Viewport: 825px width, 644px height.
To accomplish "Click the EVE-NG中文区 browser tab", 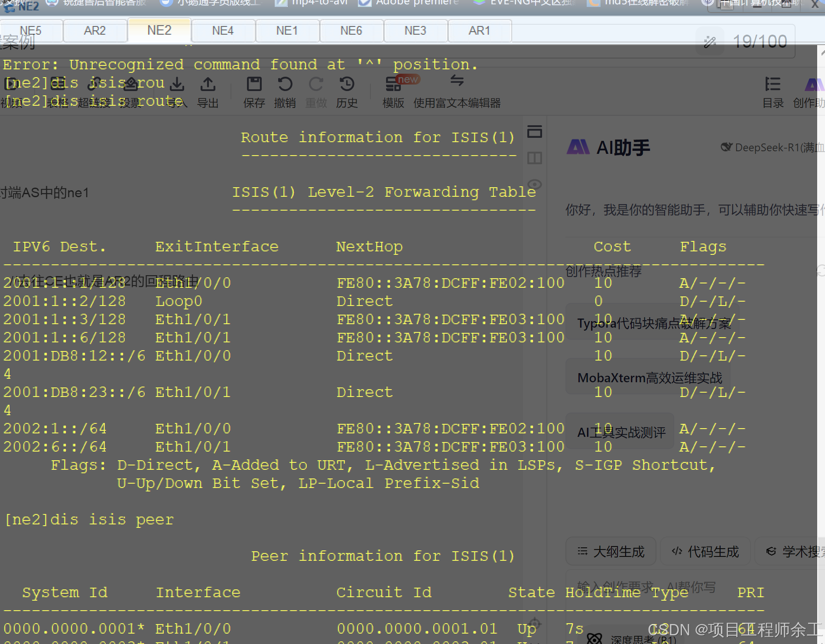I will tap(524, 3).
